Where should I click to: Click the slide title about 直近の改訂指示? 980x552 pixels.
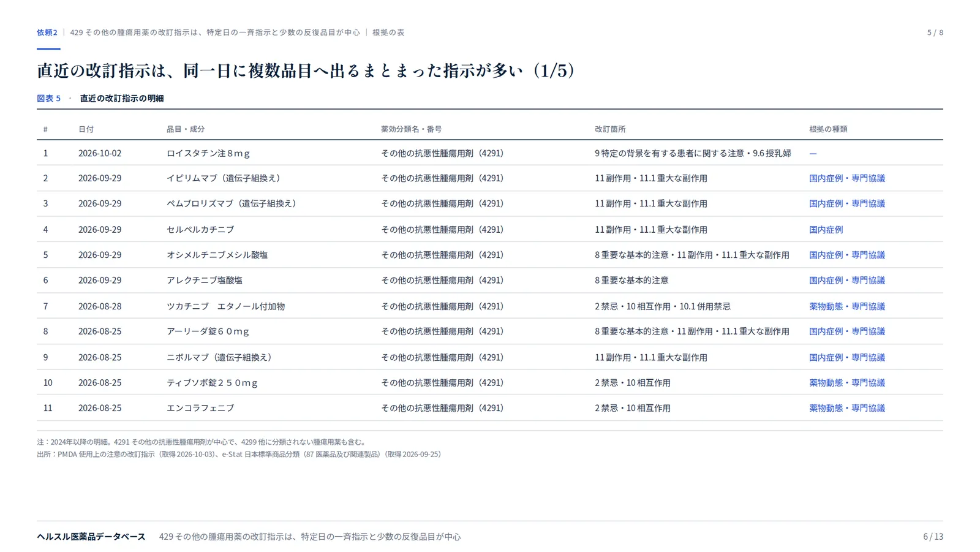[x=306, y=70]
